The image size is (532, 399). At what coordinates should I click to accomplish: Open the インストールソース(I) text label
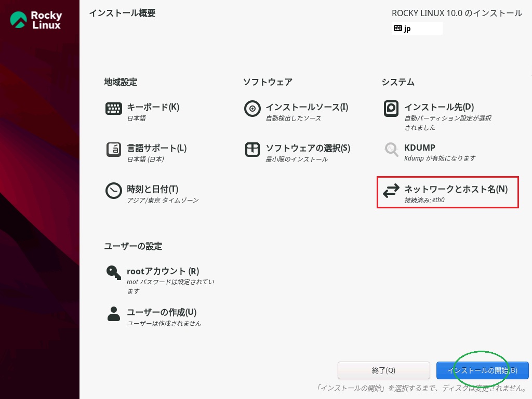(307, 107)
